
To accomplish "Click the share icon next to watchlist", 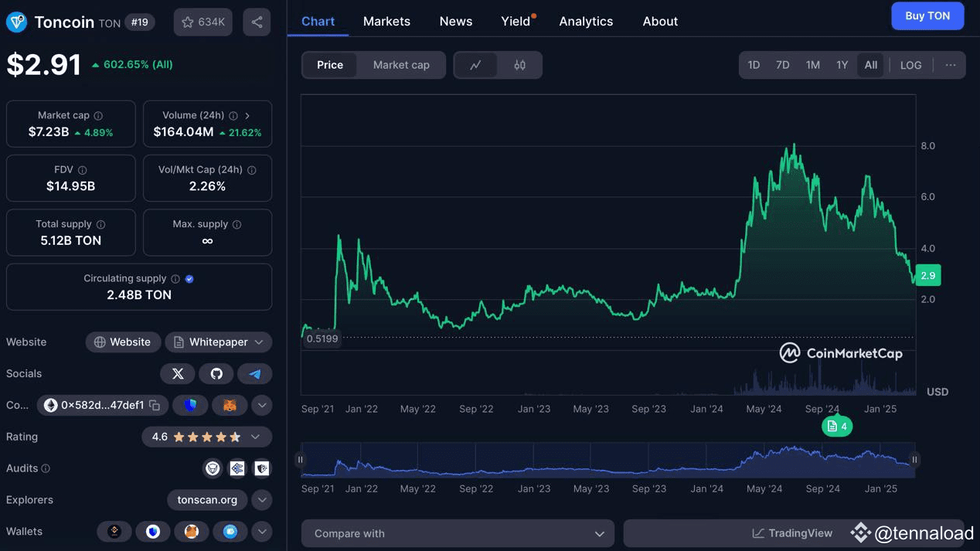I will (x=257, y=22).
